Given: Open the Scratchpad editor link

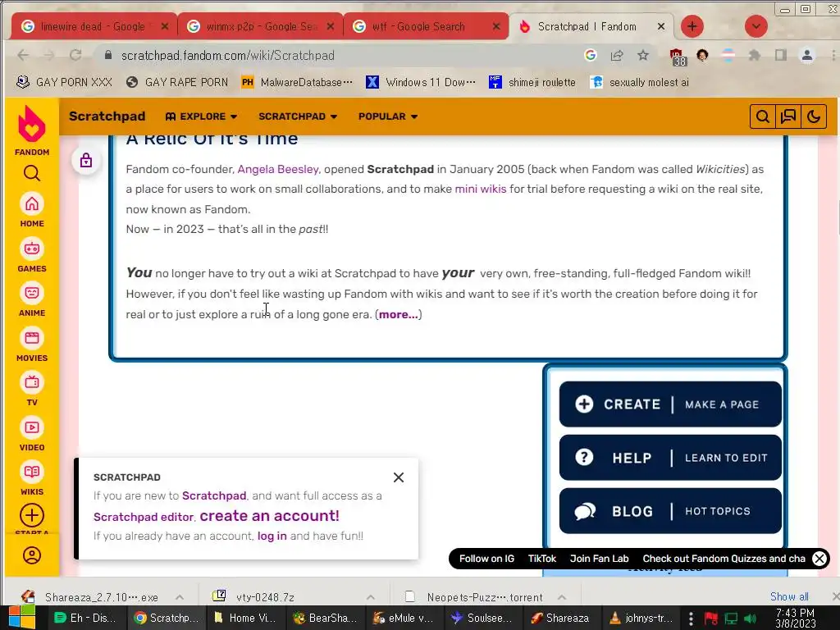Looking at the screenshot, I should click(x=143, y=517).
